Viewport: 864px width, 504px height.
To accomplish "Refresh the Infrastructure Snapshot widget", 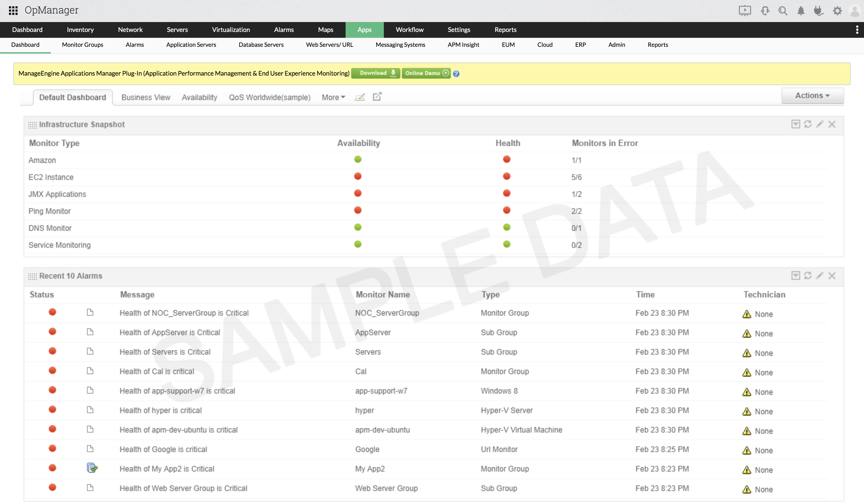I will (808, 124).
